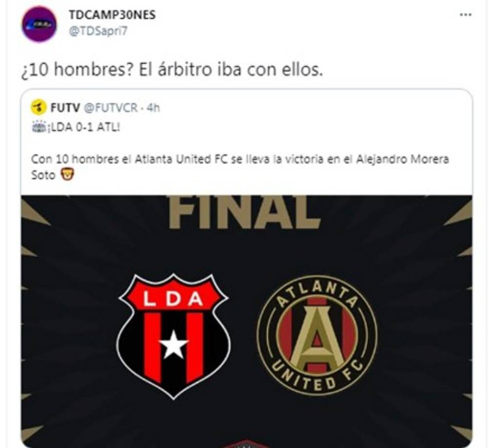489x448 pixels.
Task: Click the FINAL heading in the image
Action: (x=245, y=212)
